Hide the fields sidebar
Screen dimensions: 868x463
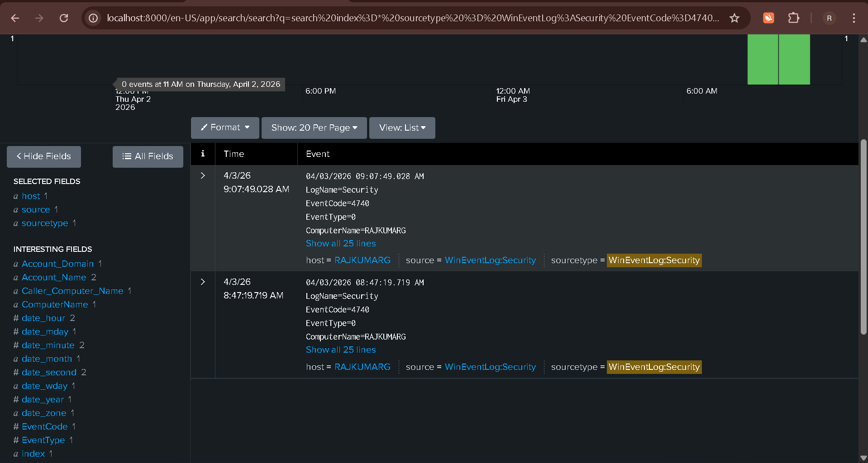point(44,156)
